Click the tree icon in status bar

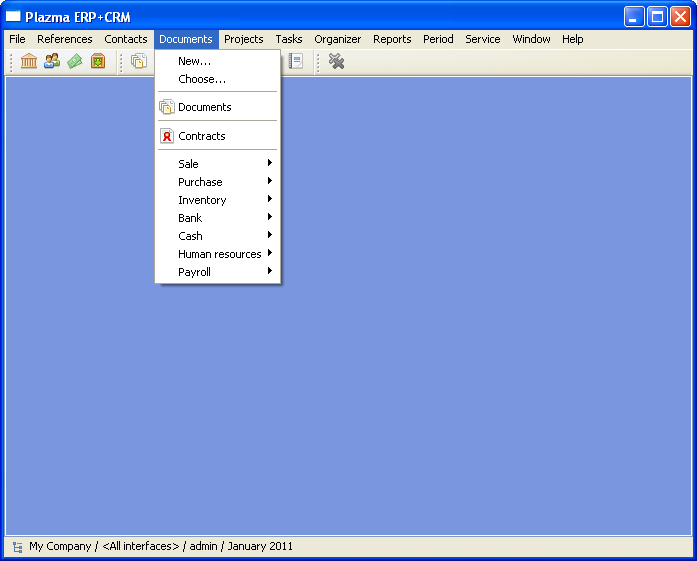coord(18,547)
